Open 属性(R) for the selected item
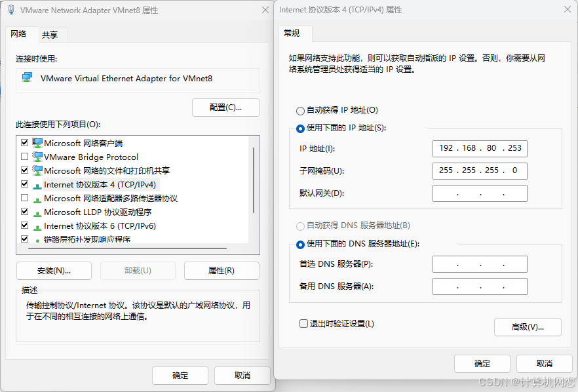 tap(222, 271)
